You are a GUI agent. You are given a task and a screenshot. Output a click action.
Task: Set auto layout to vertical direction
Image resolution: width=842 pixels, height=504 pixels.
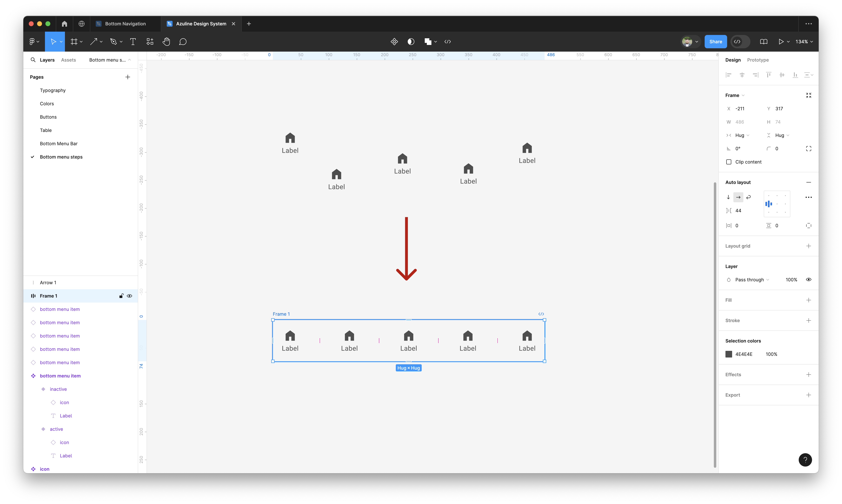(x=728, y=197)
